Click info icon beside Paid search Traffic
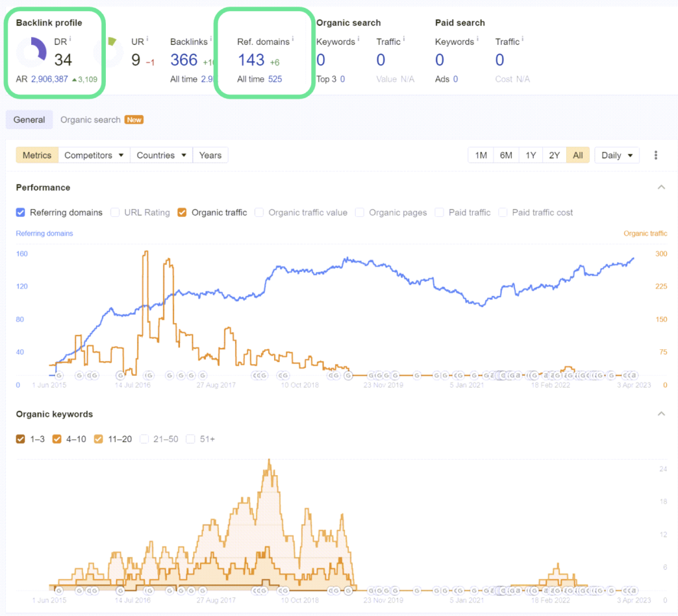This screenshot has width=678, height=616. pos(522,39)
